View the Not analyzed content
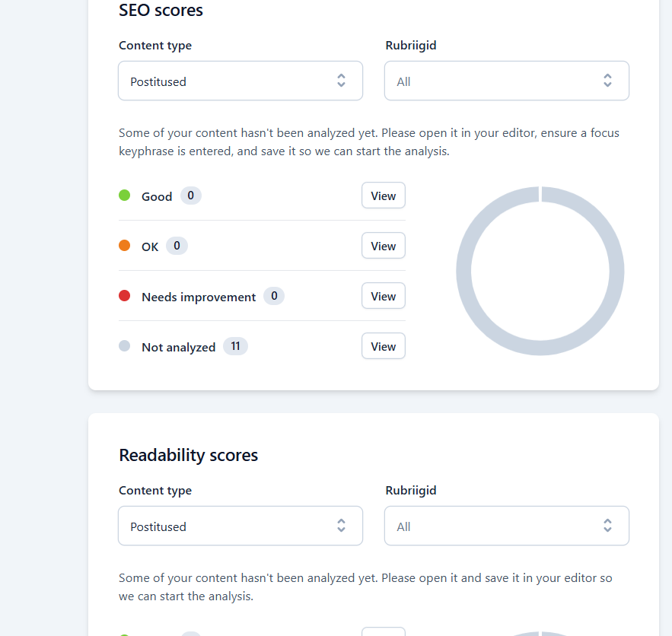 click(383, 346)
